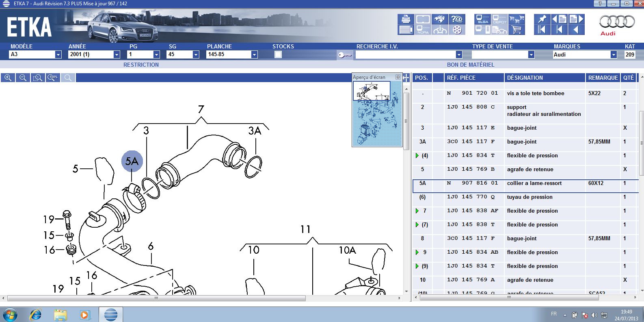644x322 pixels.
Task: Open the Windows Start menu
Action: pos(10,315)
